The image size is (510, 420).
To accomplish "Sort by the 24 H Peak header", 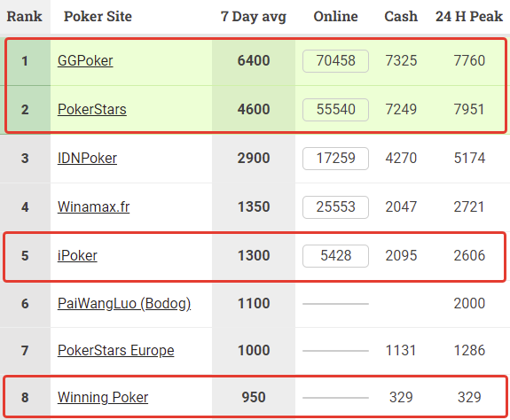I will [469, 16].
